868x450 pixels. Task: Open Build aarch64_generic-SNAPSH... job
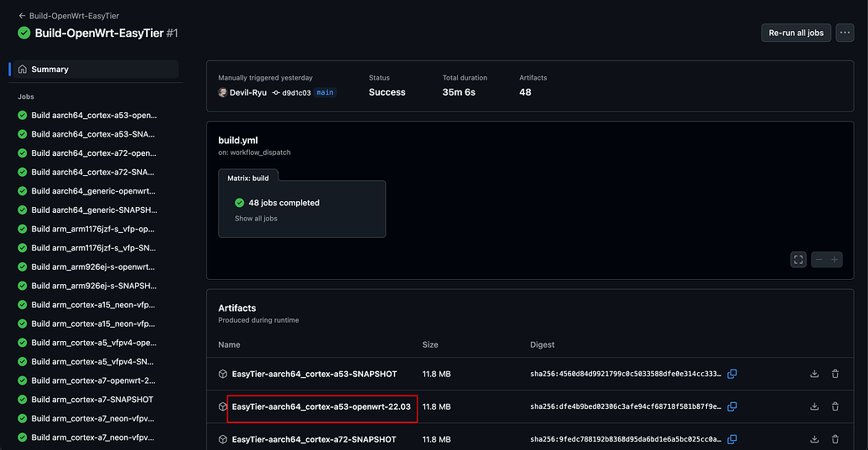coord(87,210)
